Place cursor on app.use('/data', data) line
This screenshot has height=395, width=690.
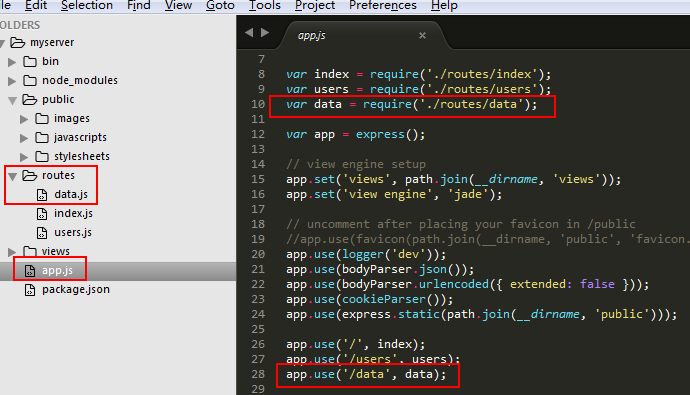pos(366,374)
